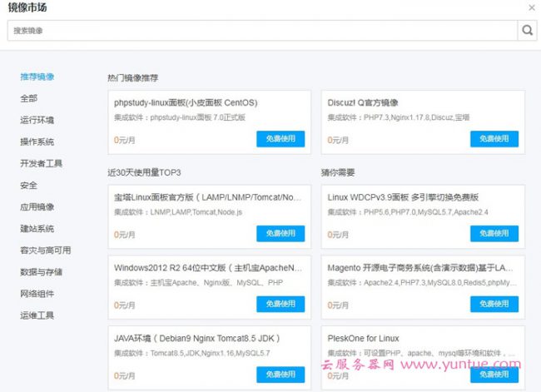
Task: Click 0元/月 price on WDCPv3.9 card
Action: (338, 235)
